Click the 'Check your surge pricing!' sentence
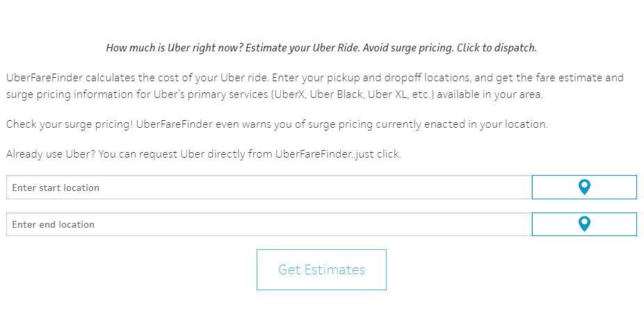Viewport: 644px width, 325px height. [277, 124]
